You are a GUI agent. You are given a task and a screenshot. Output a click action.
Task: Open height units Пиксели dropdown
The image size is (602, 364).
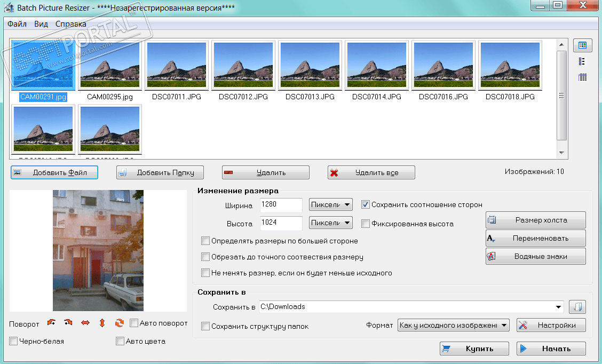coord(330,223)
